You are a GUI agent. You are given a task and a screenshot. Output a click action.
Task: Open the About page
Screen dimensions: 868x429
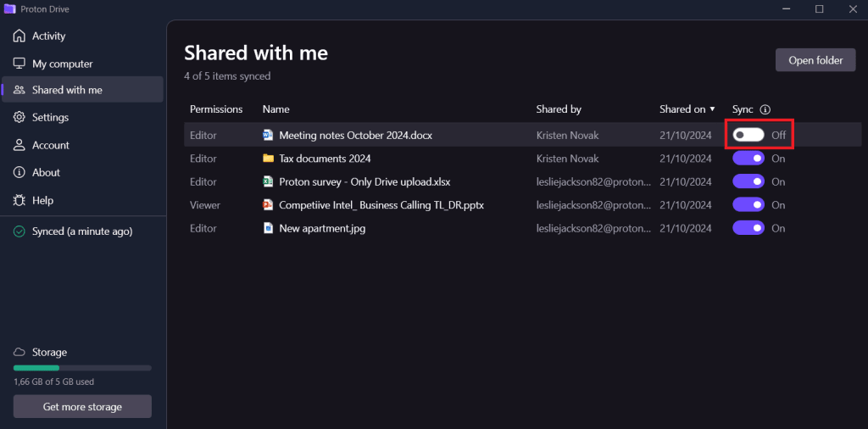pos(82,173)
